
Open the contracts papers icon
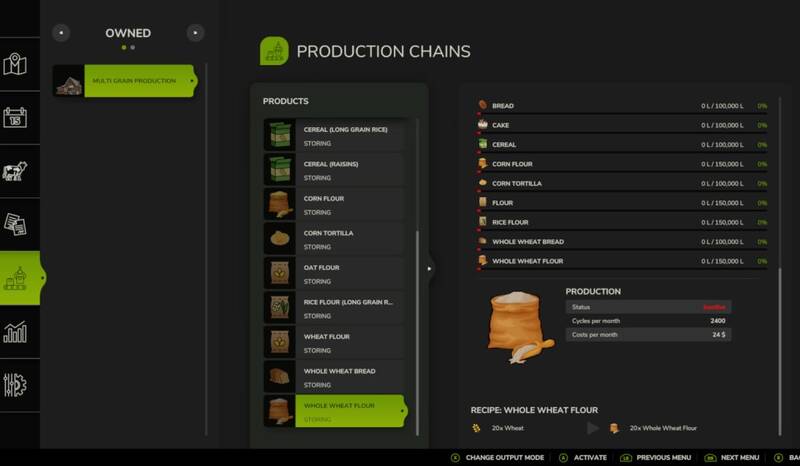(x=15, y=224)
